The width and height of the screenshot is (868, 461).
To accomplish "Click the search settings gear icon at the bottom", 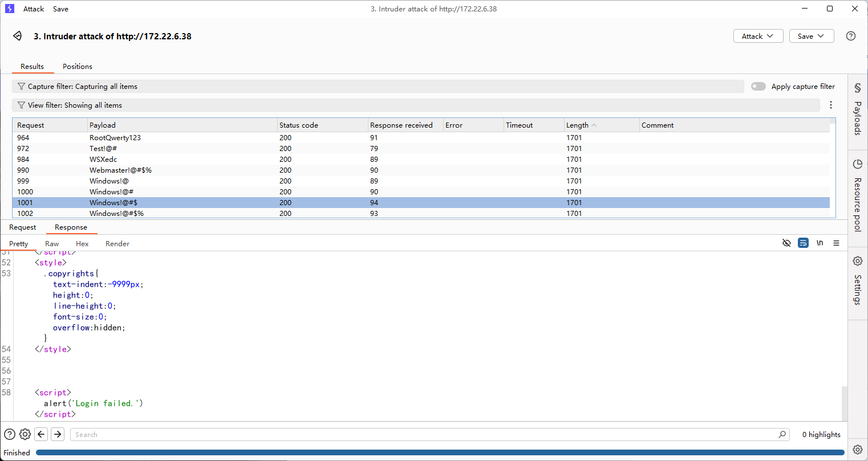I will coord(25,434).
